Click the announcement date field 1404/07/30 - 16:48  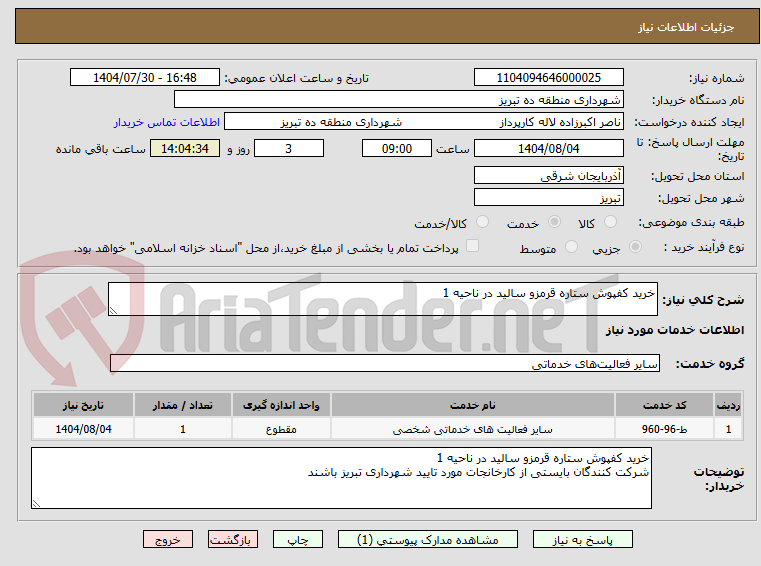pyautogui.click(x=145, y=78)
